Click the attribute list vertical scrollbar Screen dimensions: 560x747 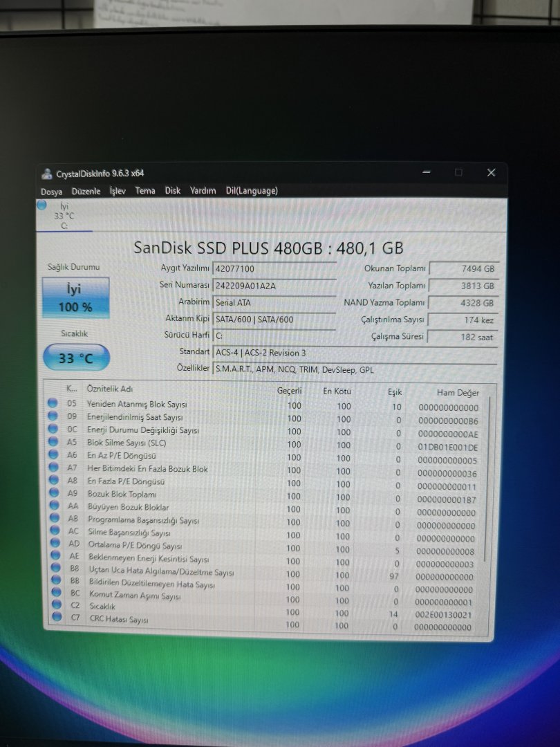[x=487, y=478]
